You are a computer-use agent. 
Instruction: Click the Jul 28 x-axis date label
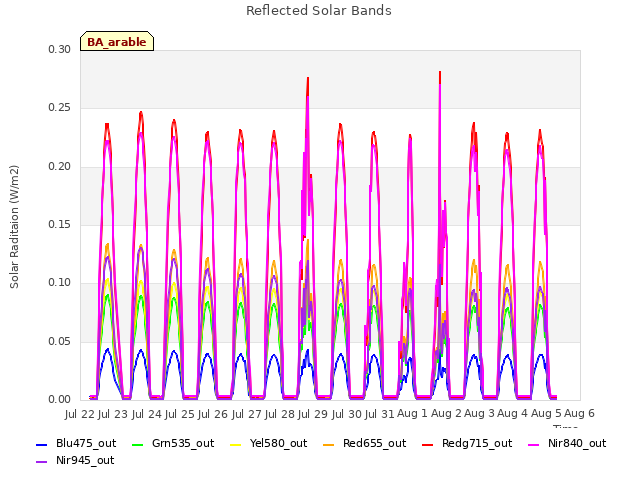[280, 414]
